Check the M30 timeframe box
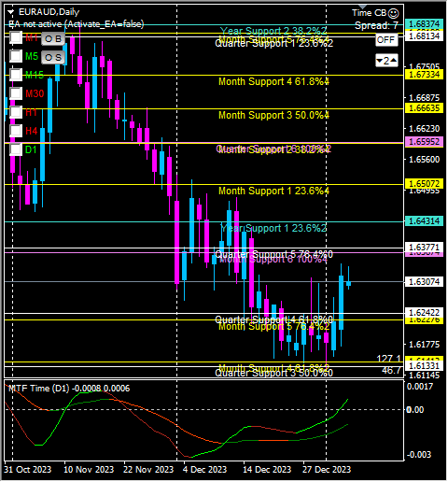The image size is (448, 482). 16,93
